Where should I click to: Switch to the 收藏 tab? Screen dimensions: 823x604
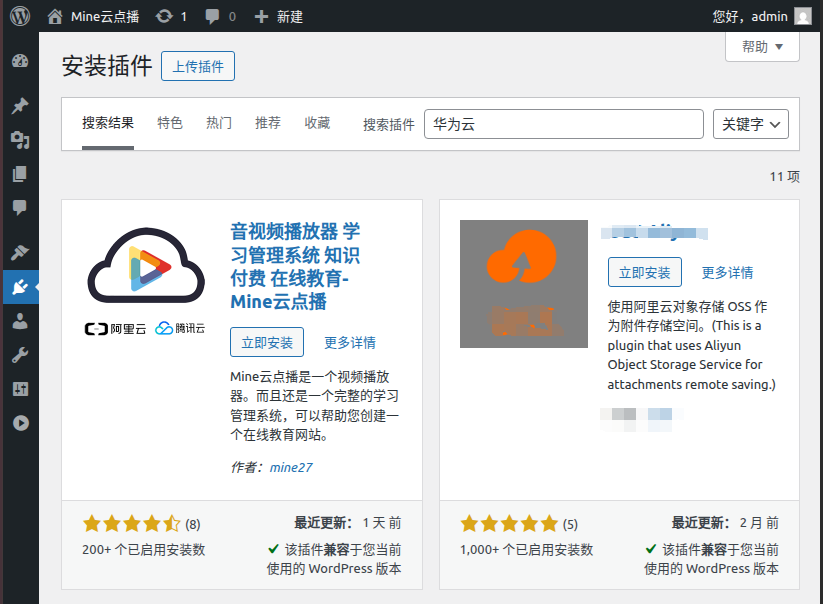[317, 123]
